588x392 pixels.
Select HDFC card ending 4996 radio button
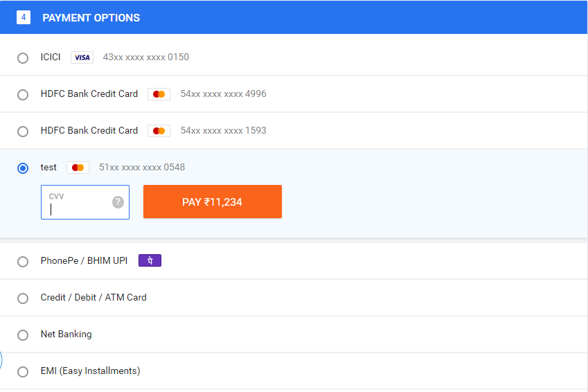tap(23, 94)
